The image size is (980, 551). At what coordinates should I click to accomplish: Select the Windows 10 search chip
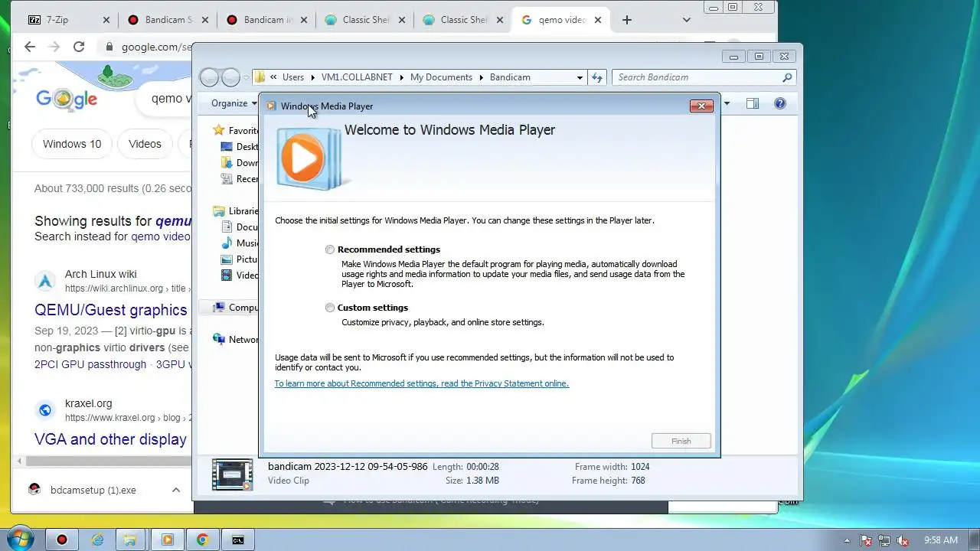[x=72, y=144]
